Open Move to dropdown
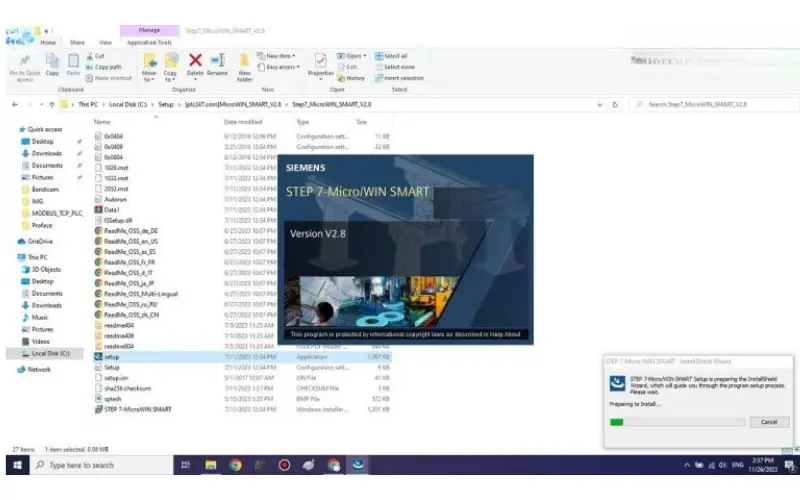This screenshot has width=800, height=500. [149, 67]
